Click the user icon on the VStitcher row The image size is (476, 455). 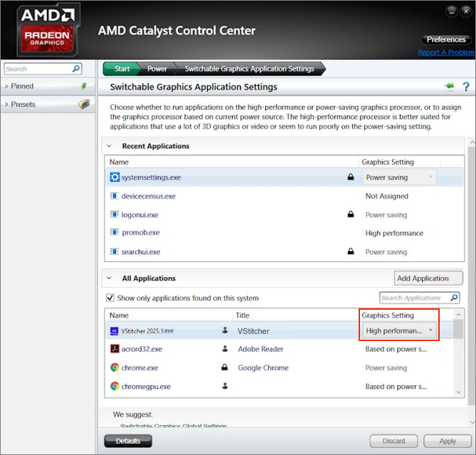225,330
